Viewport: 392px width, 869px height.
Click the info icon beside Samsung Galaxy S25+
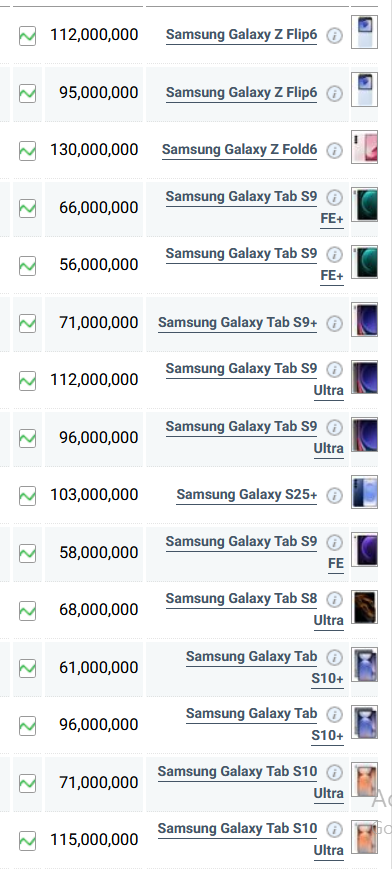coord(334,495)
